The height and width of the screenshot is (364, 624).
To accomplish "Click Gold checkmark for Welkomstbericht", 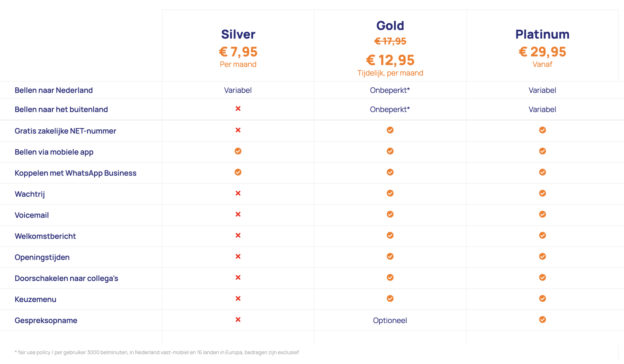I will click(390, 235).
